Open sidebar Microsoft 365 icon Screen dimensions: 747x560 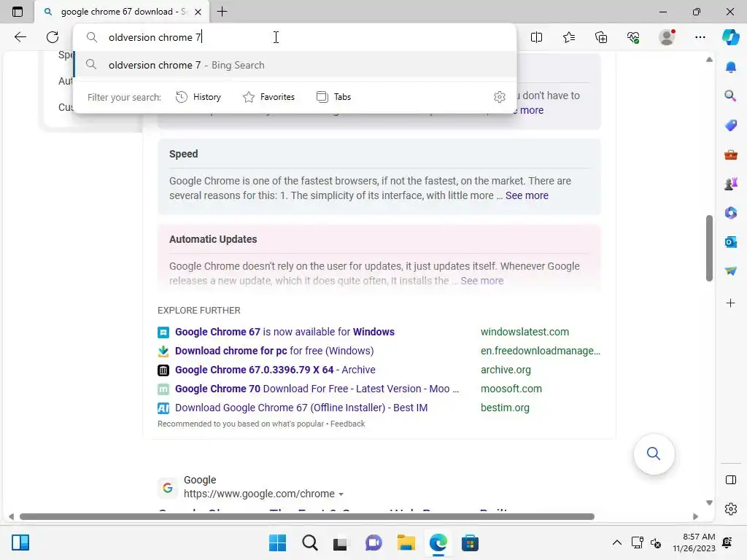coord(731,212)
